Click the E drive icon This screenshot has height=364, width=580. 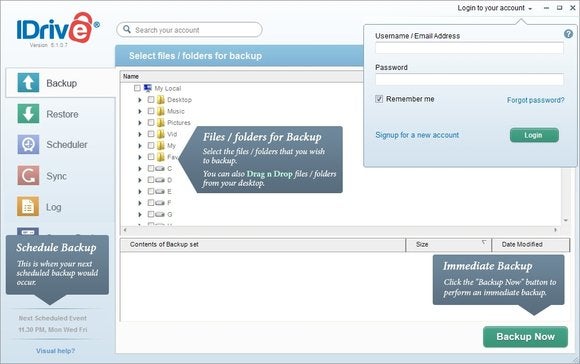pos(160,191)
